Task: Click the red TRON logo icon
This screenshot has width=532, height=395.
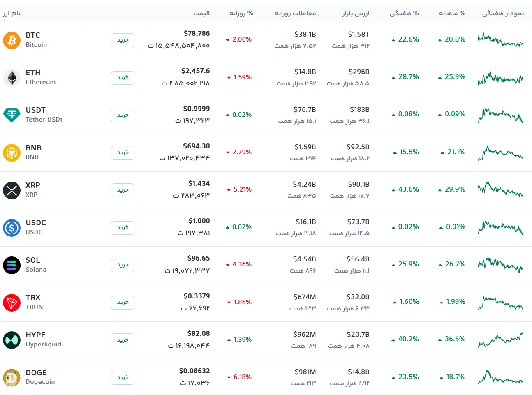Action: click(12, 303)
